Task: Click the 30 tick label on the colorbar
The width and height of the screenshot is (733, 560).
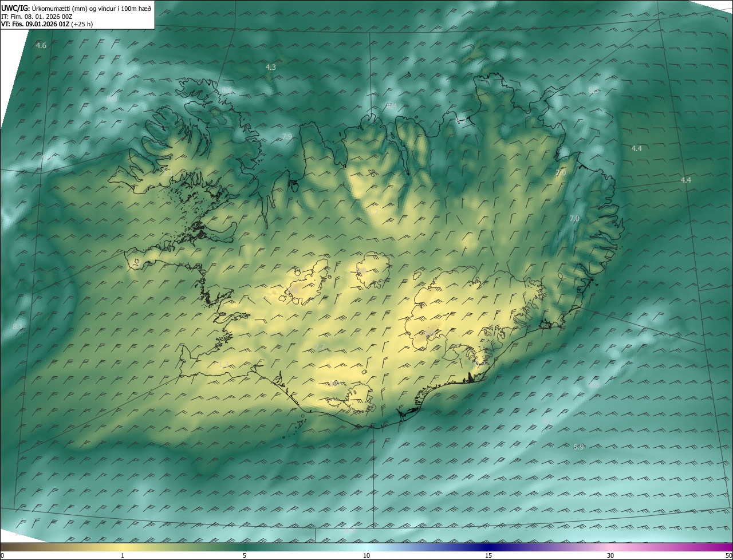Action: 610,555
